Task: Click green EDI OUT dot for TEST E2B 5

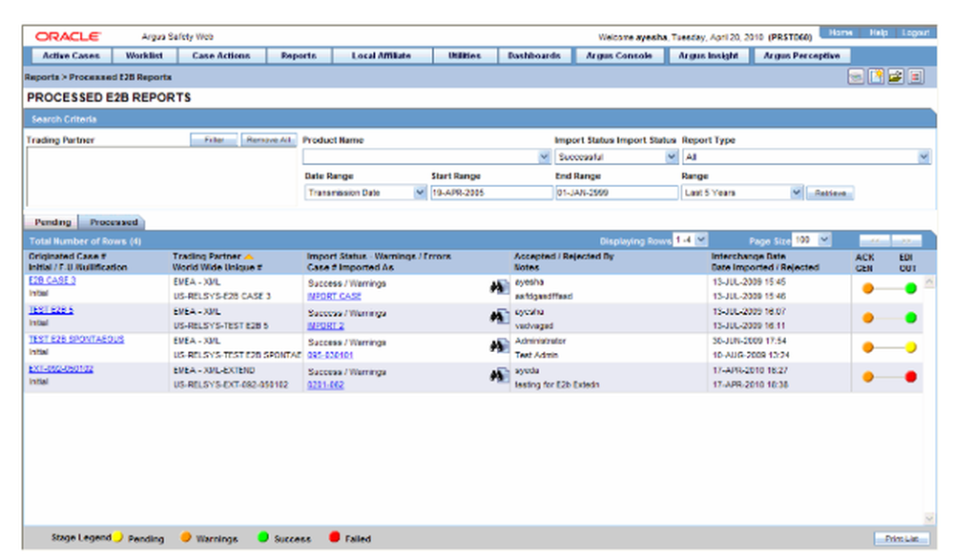Action: [911, 318]
